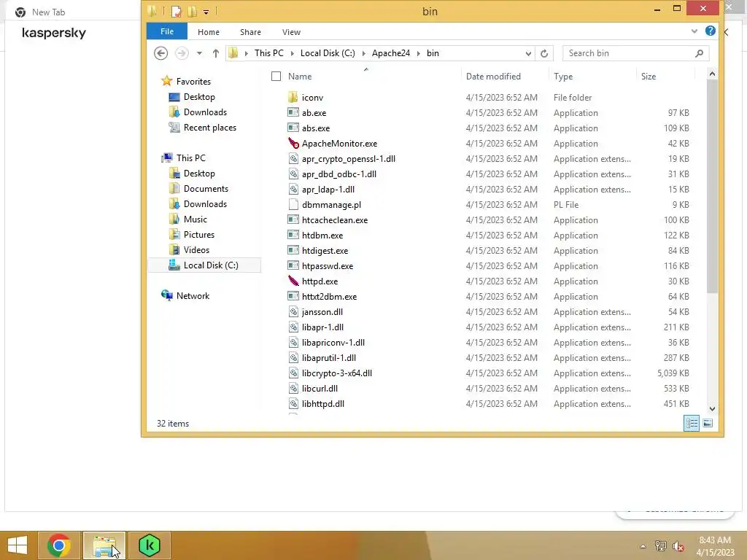Toggle the select-all items checkbox
Image resolution: width=747 pixels, height=560 pixels.
coord(276,76)
